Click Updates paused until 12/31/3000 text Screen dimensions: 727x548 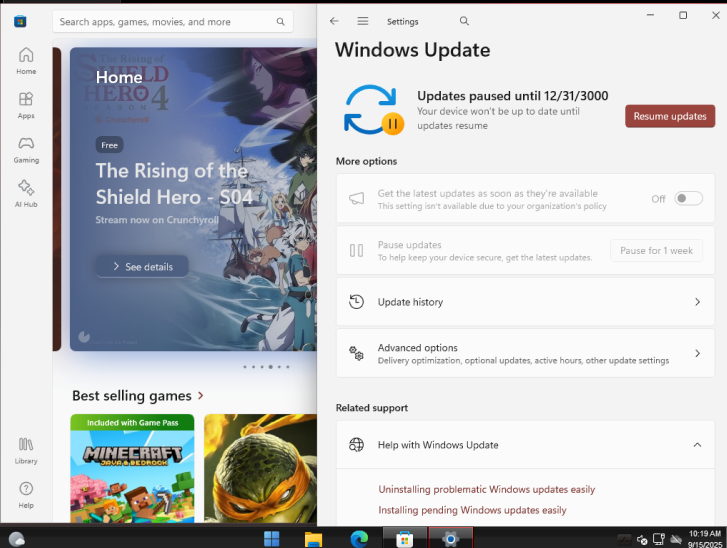point(512,96)
